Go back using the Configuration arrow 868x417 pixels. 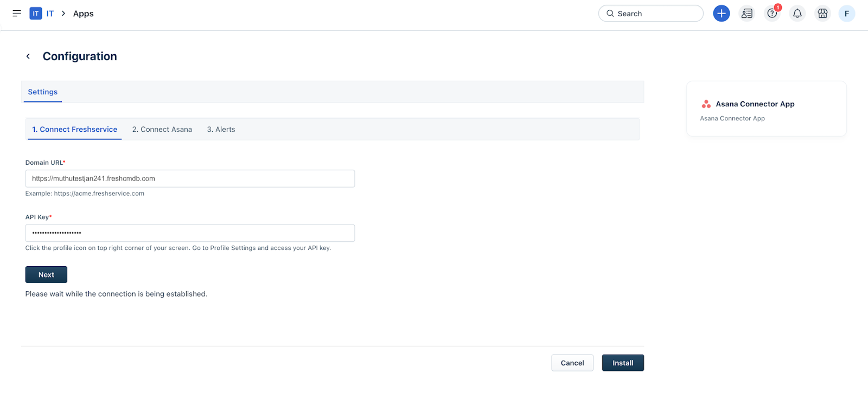28,56
